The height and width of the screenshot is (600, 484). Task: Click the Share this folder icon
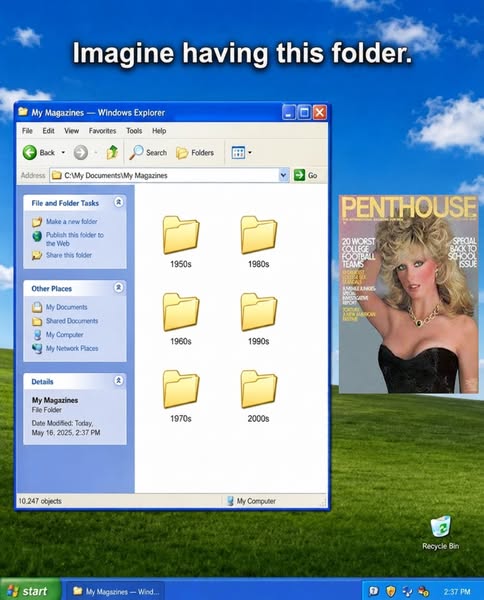tap(37, 255)
